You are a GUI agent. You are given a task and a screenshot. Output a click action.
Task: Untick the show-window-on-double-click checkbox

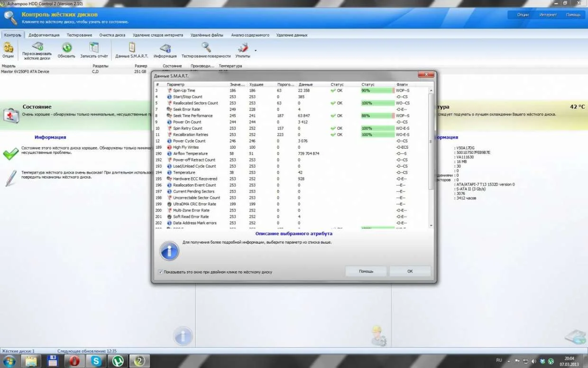click(x=160, y=272)
